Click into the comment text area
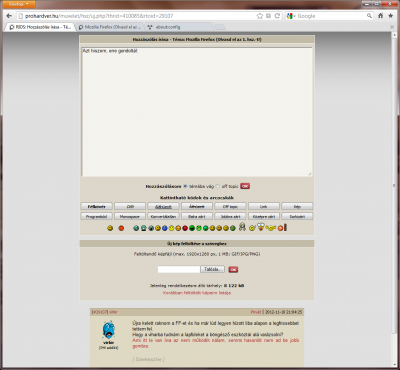 (197, 112)
